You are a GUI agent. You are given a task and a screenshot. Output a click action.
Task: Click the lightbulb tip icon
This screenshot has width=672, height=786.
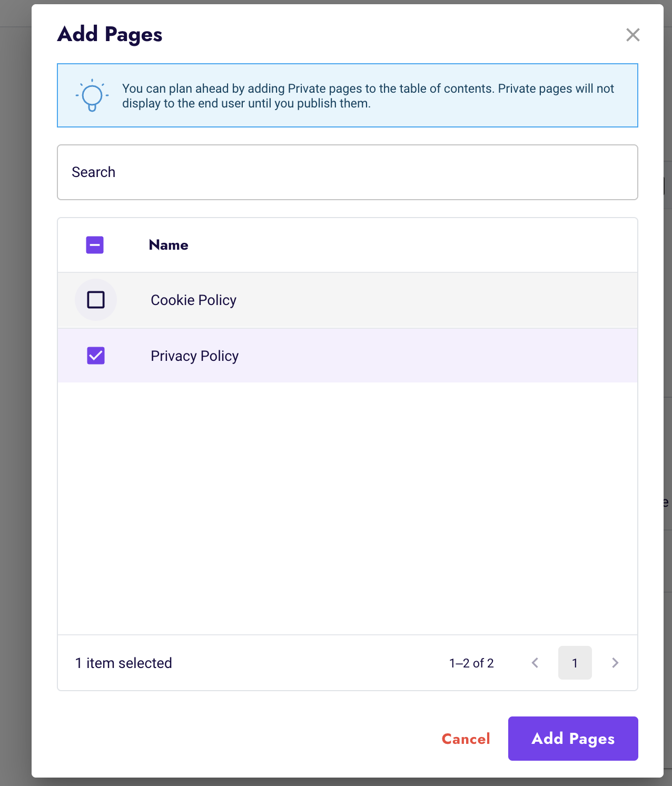pyautogui.click(x=92, y=95)
